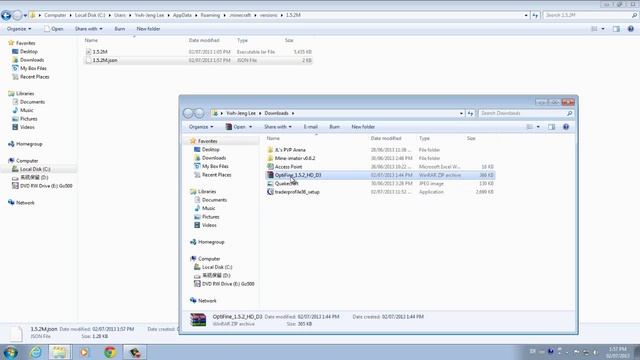Click E-mail in the Downloads toolbar
The width and height of the screenshot is (640, 360).
click(311, 127)
